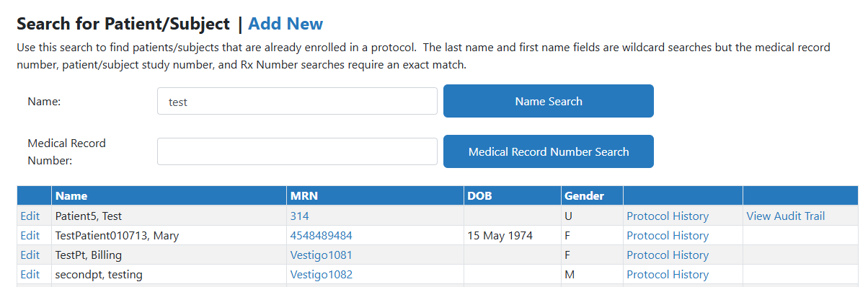Edit the Patient5, Test record
The image size is (868, 287).
[30, 216]
